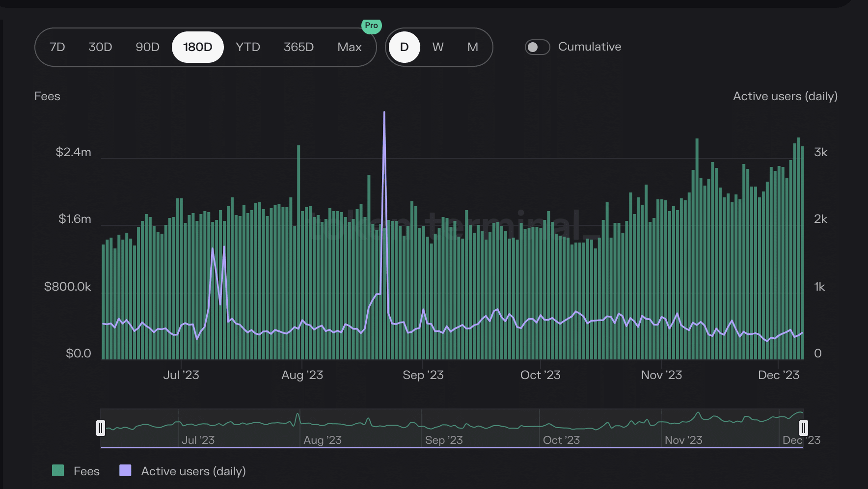
Task: Click the $2.4m y-axis value
Action: click(73, 152)
